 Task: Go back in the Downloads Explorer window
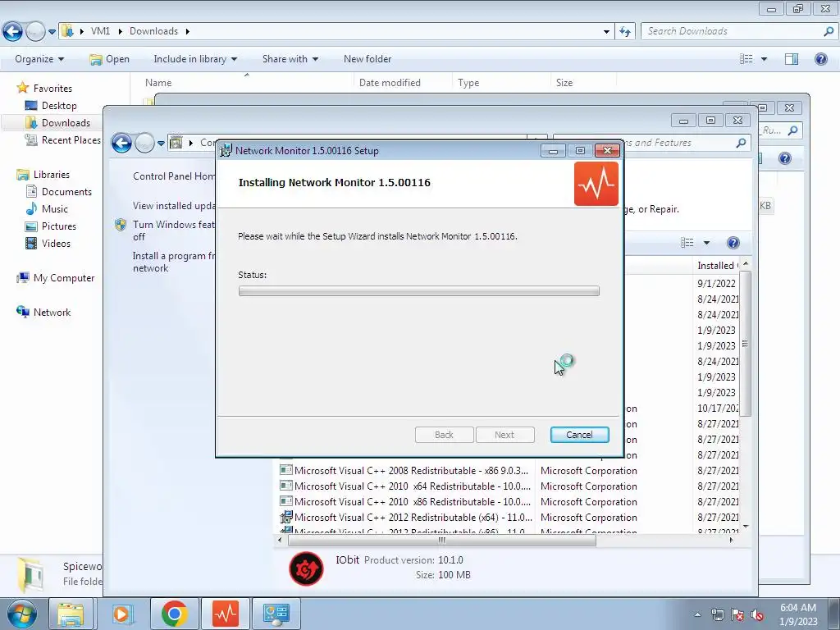pos(13,32)
